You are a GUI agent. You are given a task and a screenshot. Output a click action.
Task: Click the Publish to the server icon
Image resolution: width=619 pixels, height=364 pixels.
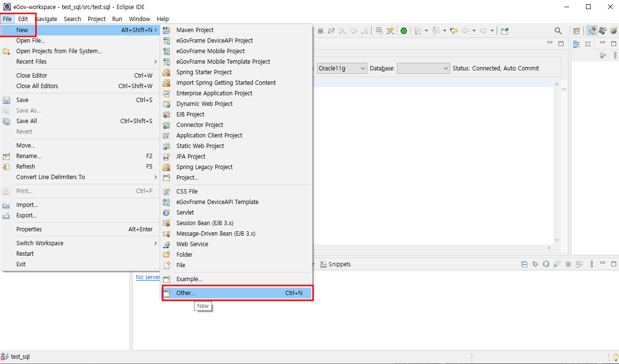579,264
